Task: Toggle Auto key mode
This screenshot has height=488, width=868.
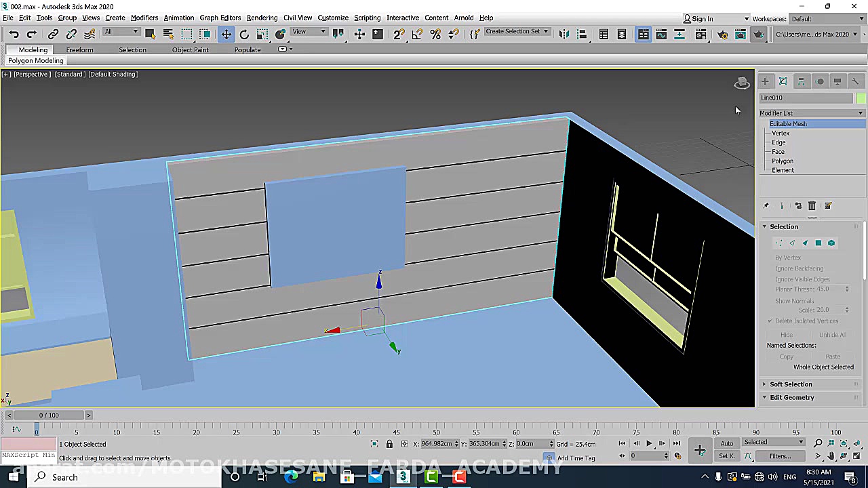Action: (x=726, y=443)
